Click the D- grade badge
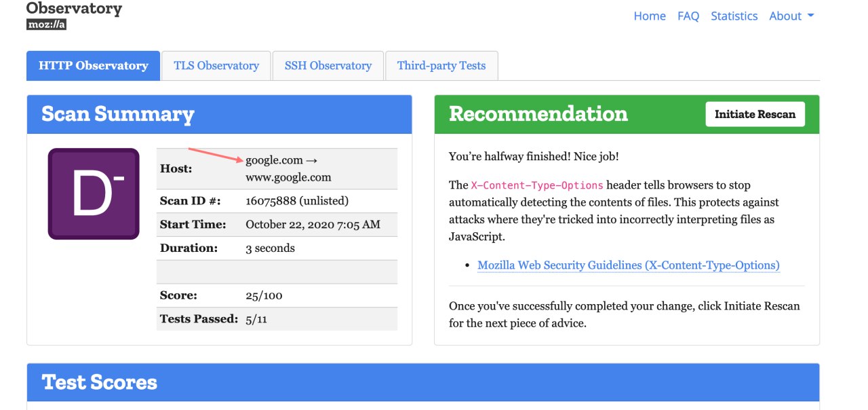The height and width of the screenshot is (410, 868). tap(94, 193)
